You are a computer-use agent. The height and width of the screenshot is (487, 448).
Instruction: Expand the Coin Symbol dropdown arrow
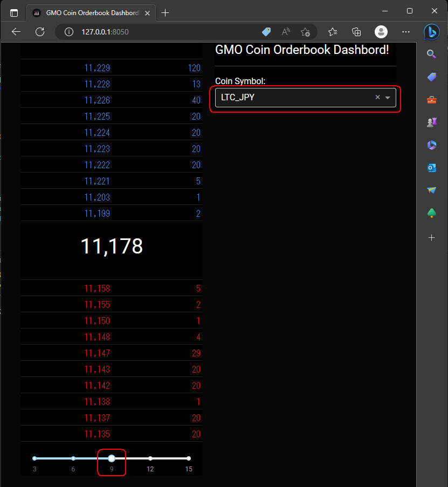pyautogui.click(x=388, y=98)
